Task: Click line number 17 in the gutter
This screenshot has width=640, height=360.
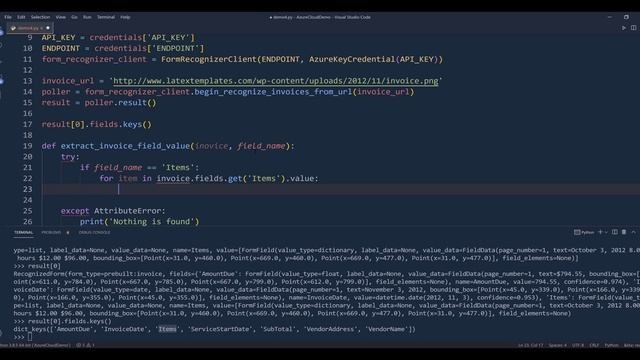Action: pos(27,124)
